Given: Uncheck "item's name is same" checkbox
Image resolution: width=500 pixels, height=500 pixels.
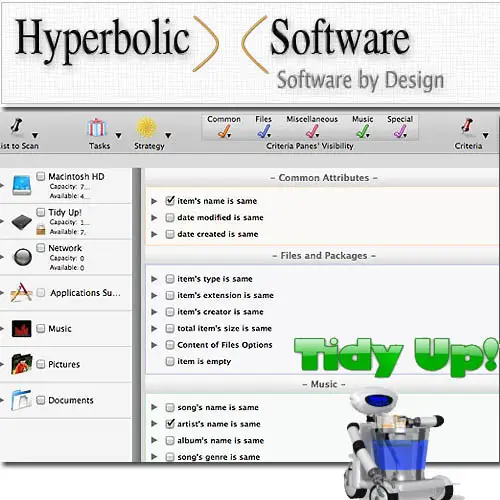Looking at the screenshot, I should point(170,201).
